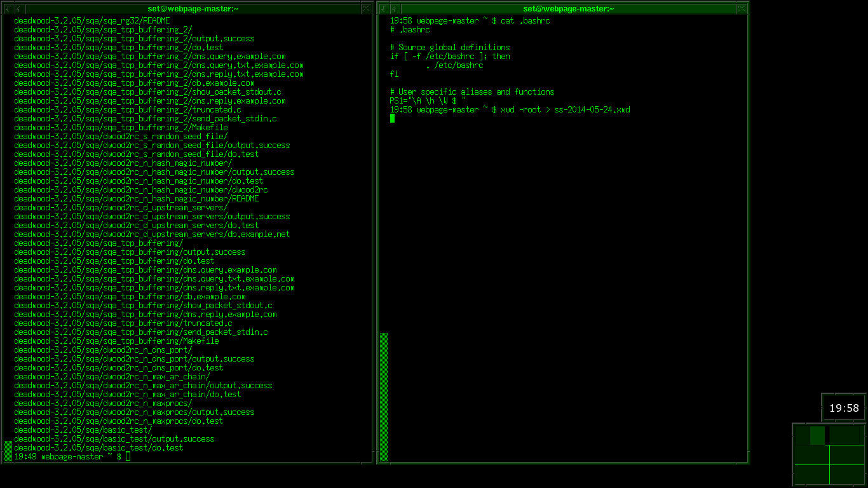Image resolution: width=868 pixels, height=488 pixels.
Task: Click the sqa_tcp_buffering_2/show_packet_stdout.c line
Action: (x=147, y=91)
